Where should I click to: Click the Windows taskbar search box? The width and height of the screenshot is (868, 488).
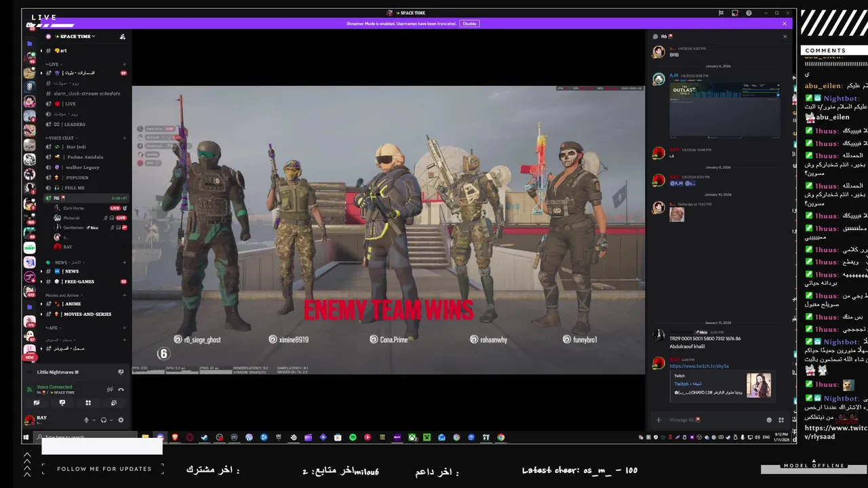tap(86, 438)
